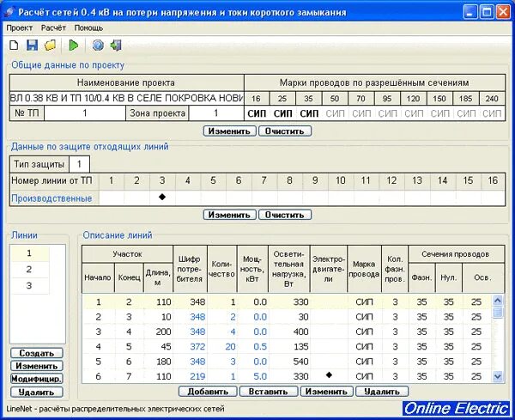This screenshot has height=420, width=515.
Task: Toggle production cell for line 4
Action: click(x=187, y=198)
